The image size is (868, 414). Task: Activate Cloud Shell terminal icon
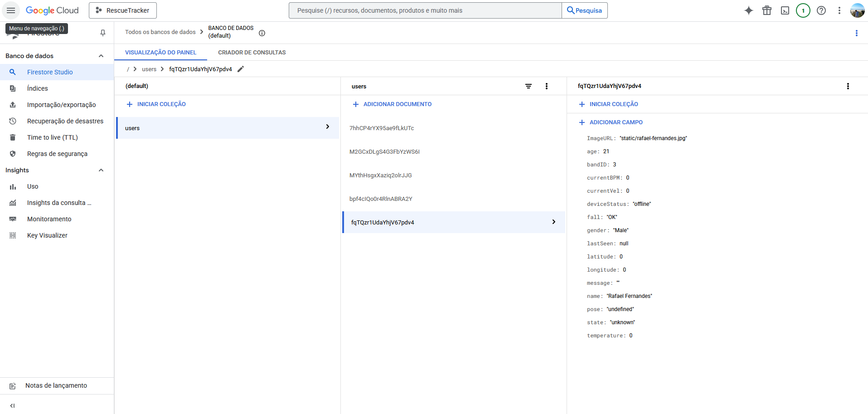tap(785, 10)
